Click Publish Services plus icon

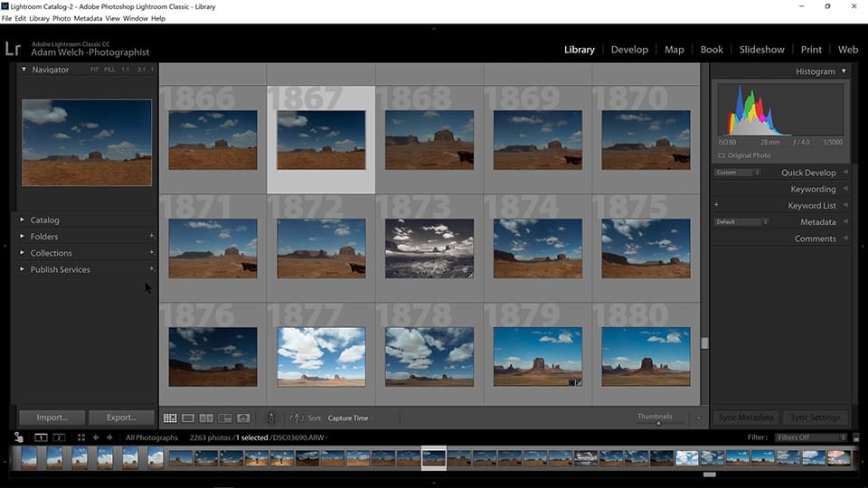152,269
